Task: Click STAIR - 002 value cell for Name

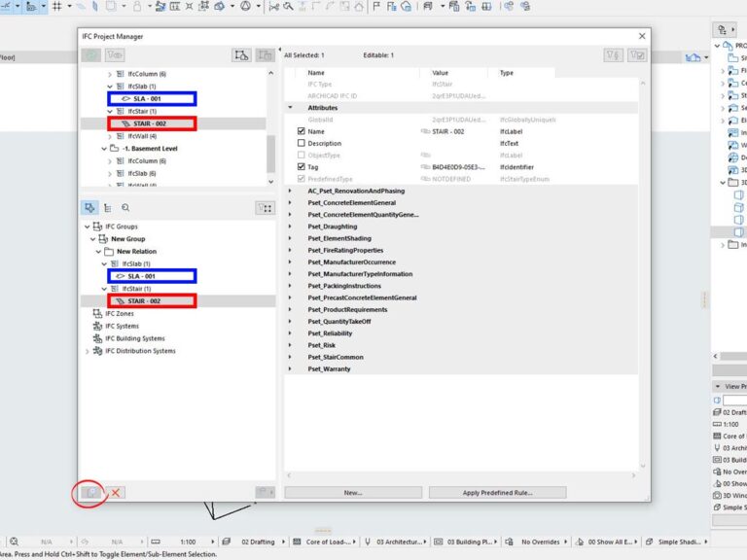Action: (447, 131)
